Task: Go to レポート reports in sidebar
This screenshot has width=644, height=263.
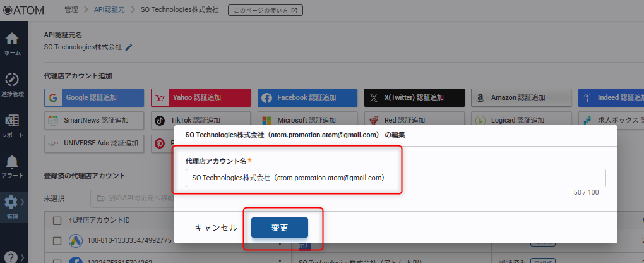Action: click(12, 125)
